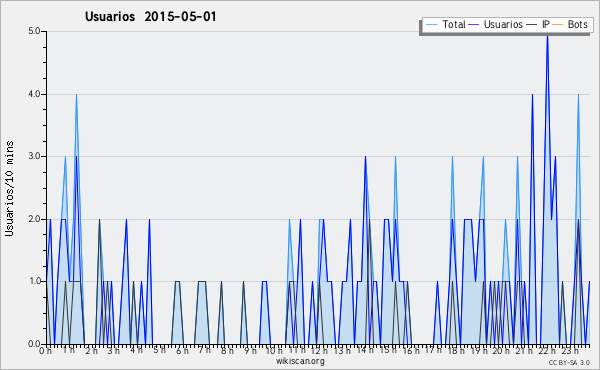Click the '4 h' x-axis label
Screen dimensions: 600x370
pyautogui.click(x=136, y=350)
